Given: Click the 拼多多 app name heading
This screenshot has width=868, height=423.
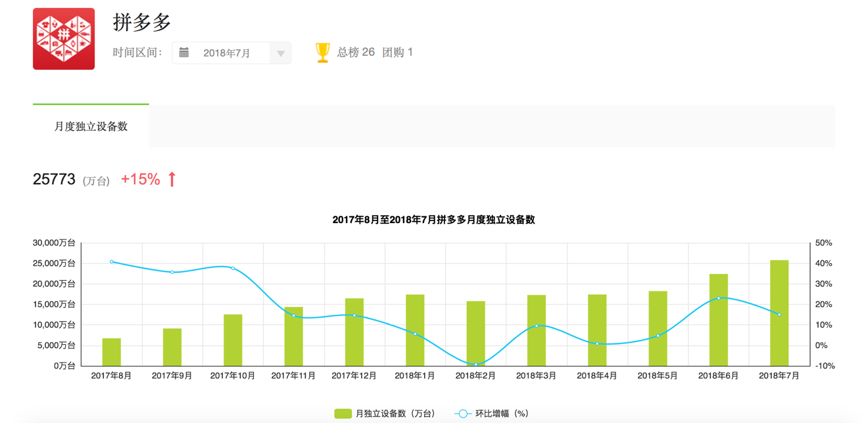Looking at the screenshot, I should (142, 22).
